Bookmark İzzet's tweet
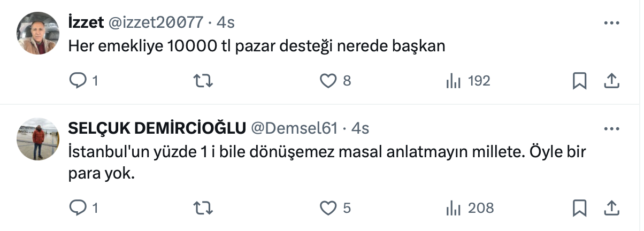 point(580,81)
